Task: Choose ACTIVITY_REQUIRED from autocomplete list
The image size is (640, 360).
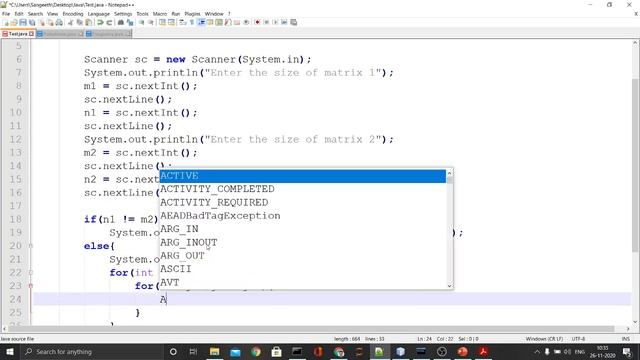Action: (302, 202)
